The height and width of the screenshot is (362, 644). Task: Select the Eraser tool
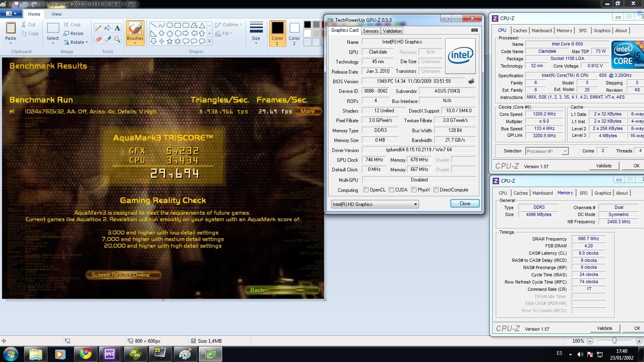click(98, 39)
